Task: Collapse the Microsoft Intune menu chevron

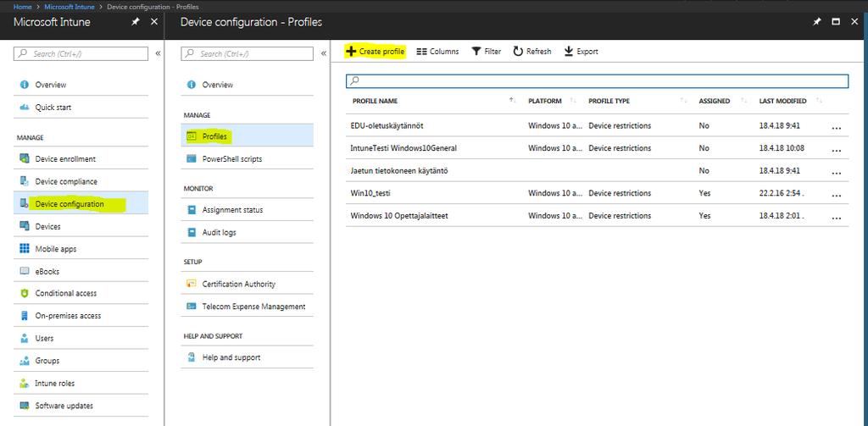Action: [158, 53]
